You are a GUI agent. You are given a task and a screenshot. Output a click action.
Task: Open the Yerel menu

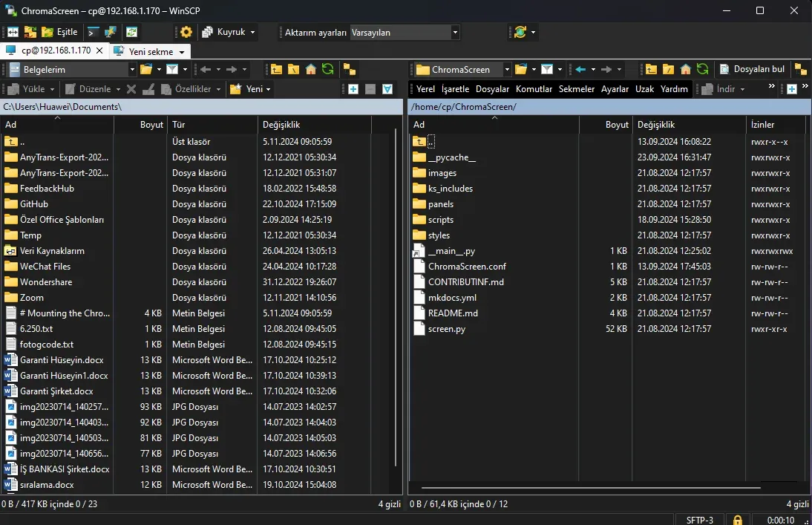[x=426, y=89]
